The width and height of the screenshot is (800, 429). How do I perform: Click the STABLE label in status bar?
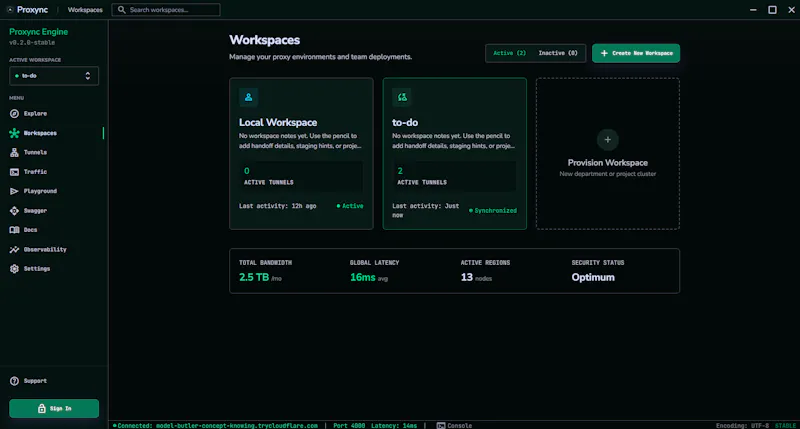pos(785,425)
